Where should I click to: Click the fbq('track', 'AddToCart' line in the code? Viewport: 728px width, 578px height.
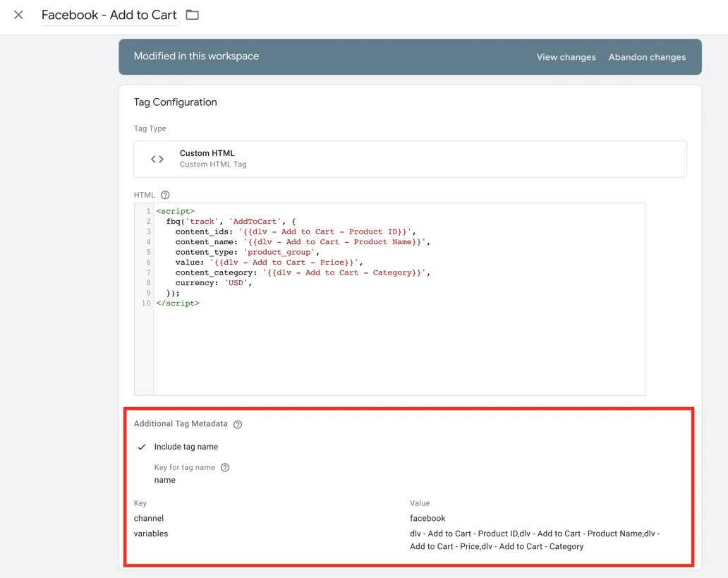pyautogui.click(x=231, y=221)
